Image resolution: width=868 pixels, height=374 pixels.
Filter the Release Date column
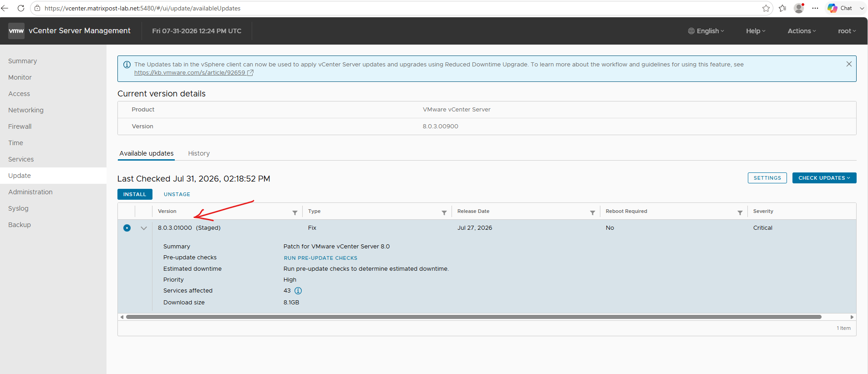[x=593, y=212]
